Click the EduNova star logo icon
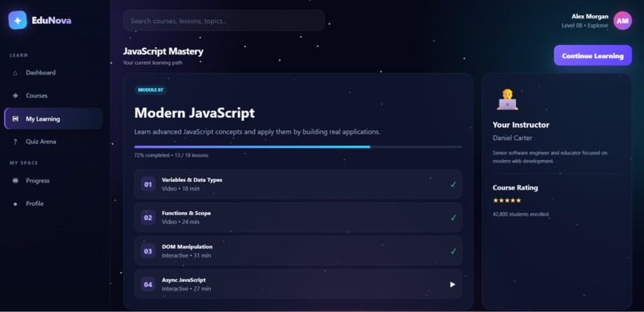This screenshot has width=644, height=312. pos(18,20)
